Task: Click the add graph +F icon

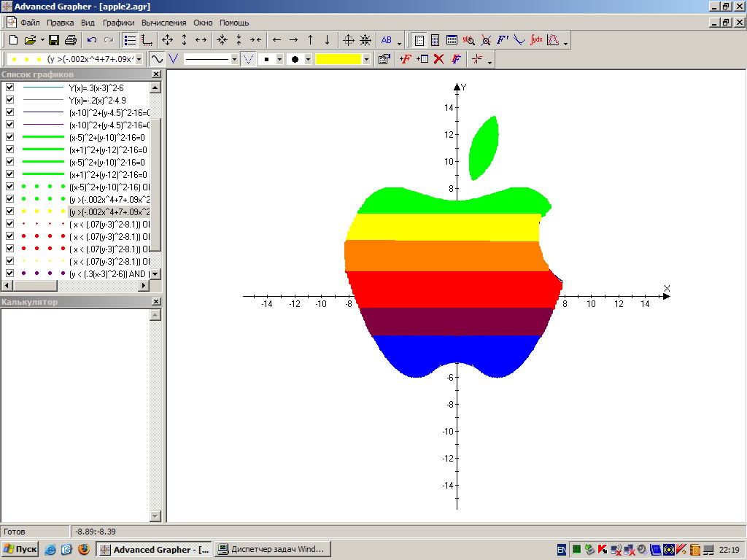Action: click(406, 59)
